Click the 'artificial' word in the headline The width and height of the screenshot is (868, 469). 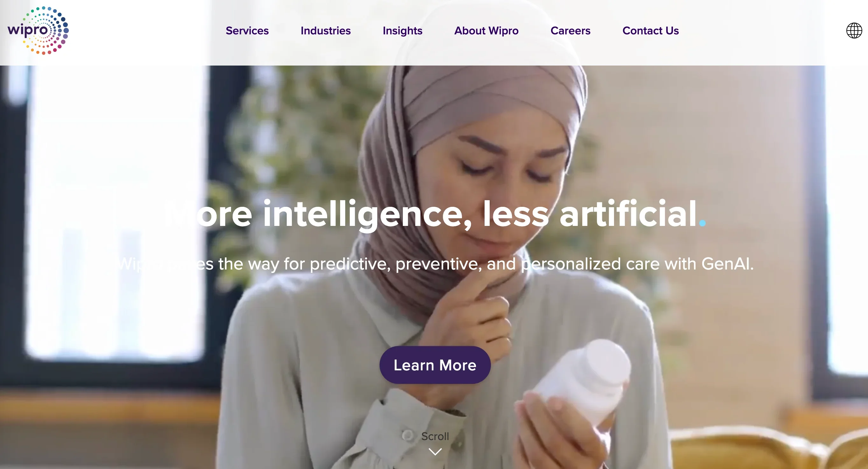[628, 213]
